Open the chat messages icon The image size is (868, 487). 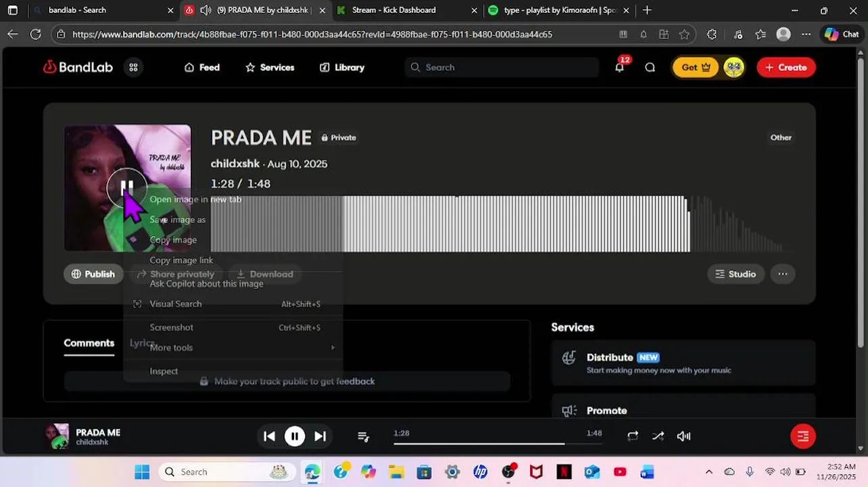[x=650, y=67]
